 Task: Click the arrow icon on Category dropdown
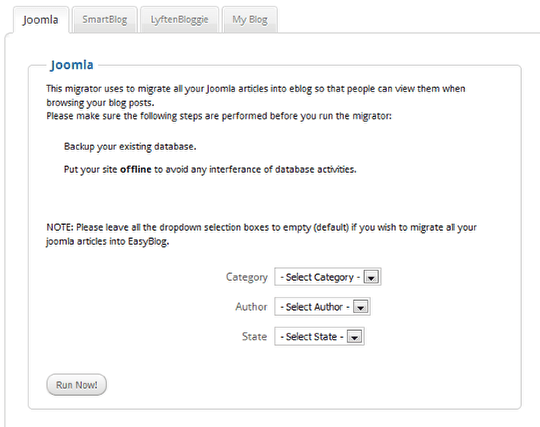pyautogui.click(x=371, y=277)
